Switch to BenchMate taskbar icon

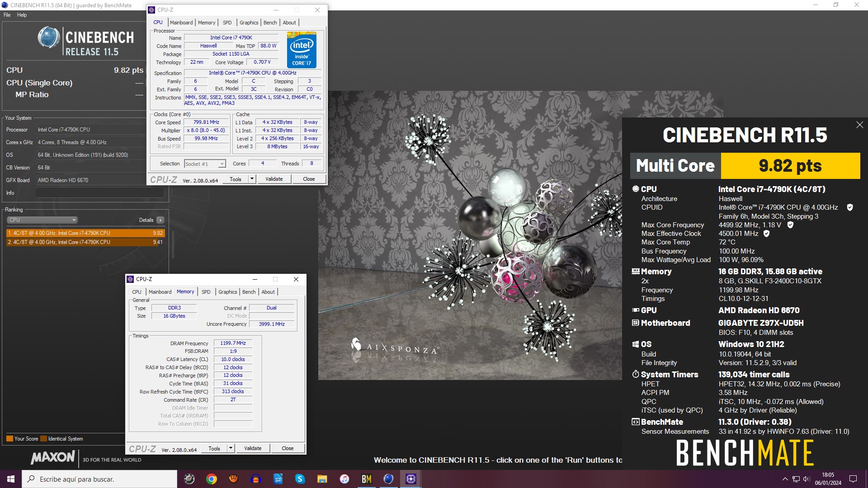(x=366, y=479)
